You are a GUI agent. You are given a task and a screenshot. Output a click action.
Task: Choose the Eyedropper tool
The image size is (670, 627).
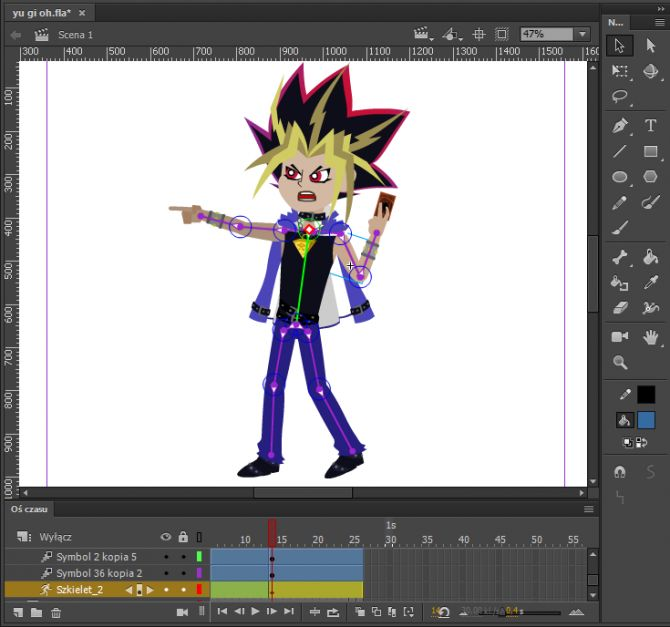[x=651, y=283]
